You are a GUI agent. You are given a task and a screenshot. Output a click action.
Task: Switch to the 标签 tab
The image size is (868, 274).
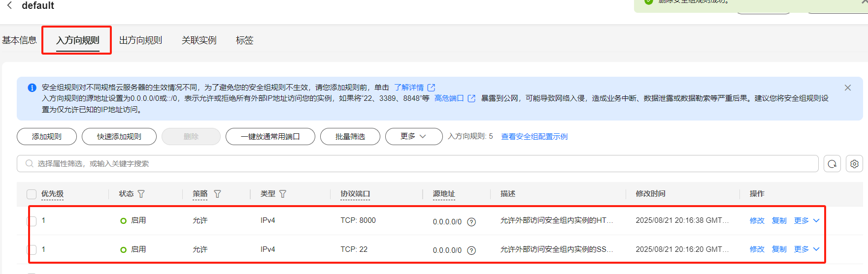point(244,40)
